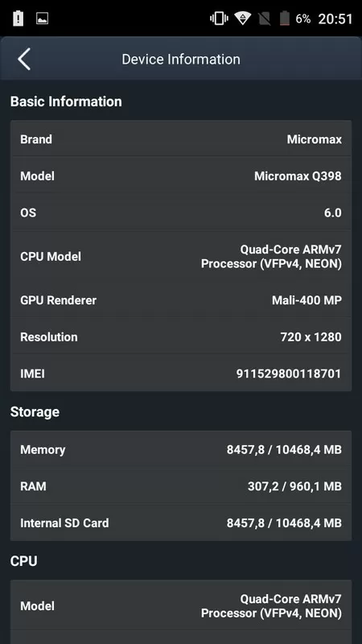
Task: Tap the no-SIM status icon
Action: [265, 19]
